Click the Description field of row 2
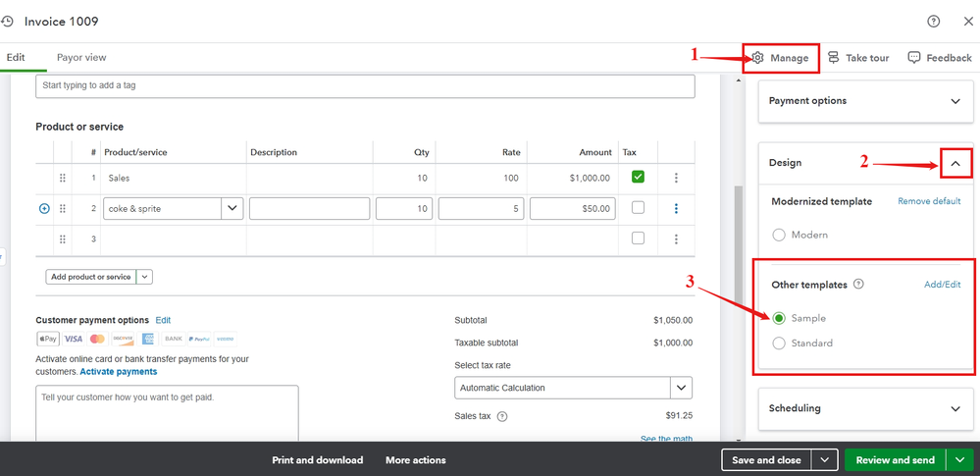Screen dimensions: 980x476 click(309, 208)
